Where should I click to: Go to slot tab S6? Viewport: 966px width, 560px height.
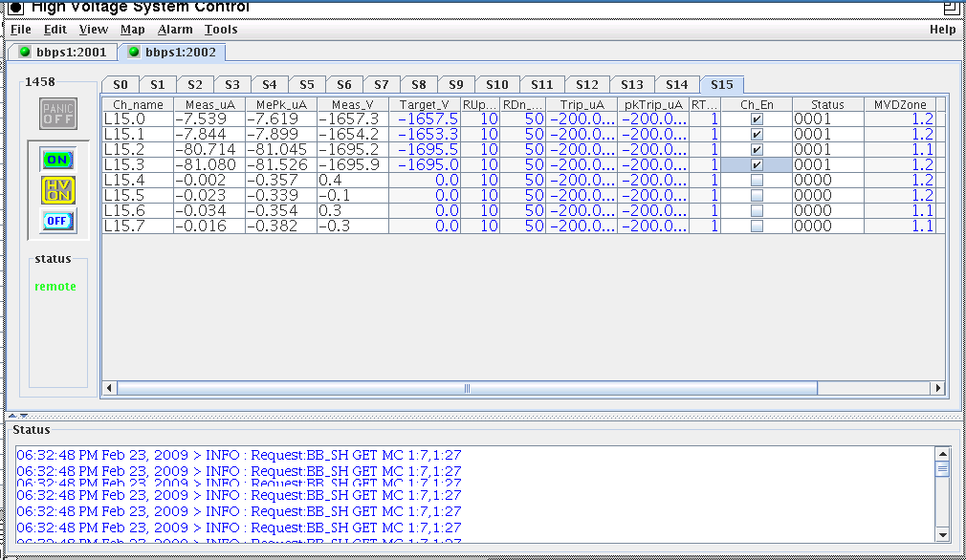[344, 85]
